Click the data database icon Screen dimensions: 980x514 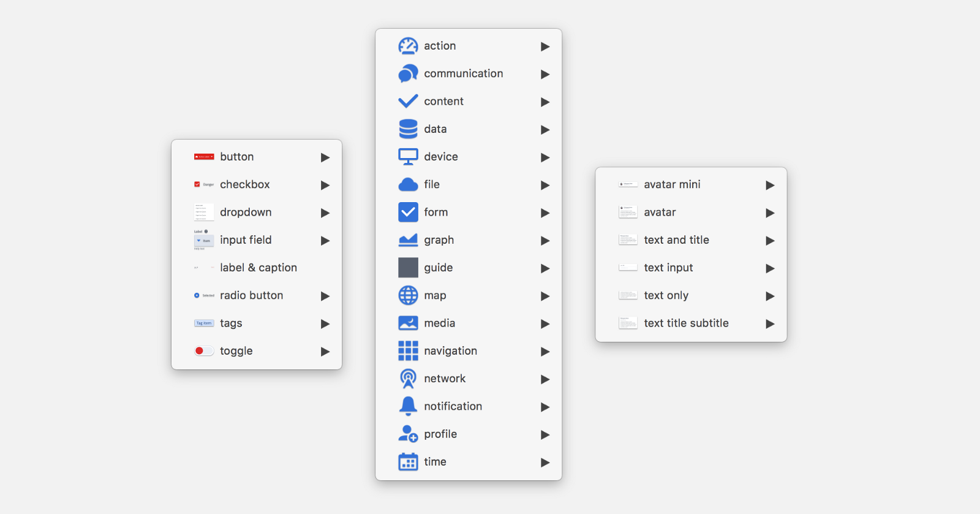coord(408,129)
